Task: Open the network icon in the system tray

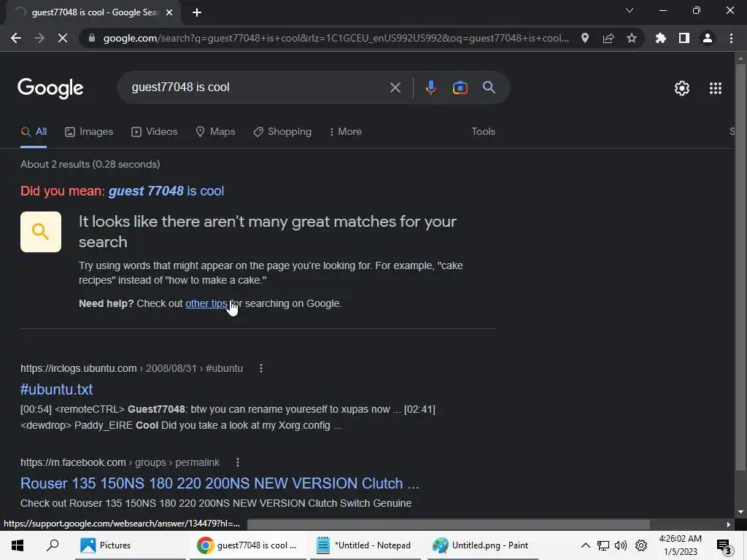Action: (603, 545)
